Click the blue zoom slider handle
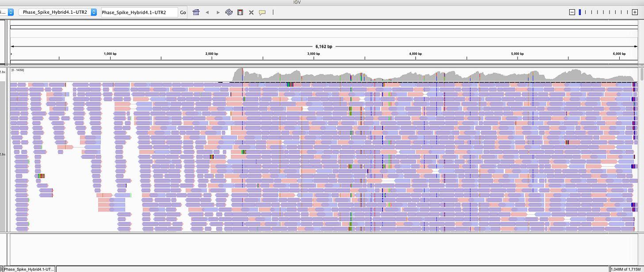Viewport: 644px width, 272px height. (580, 12)
